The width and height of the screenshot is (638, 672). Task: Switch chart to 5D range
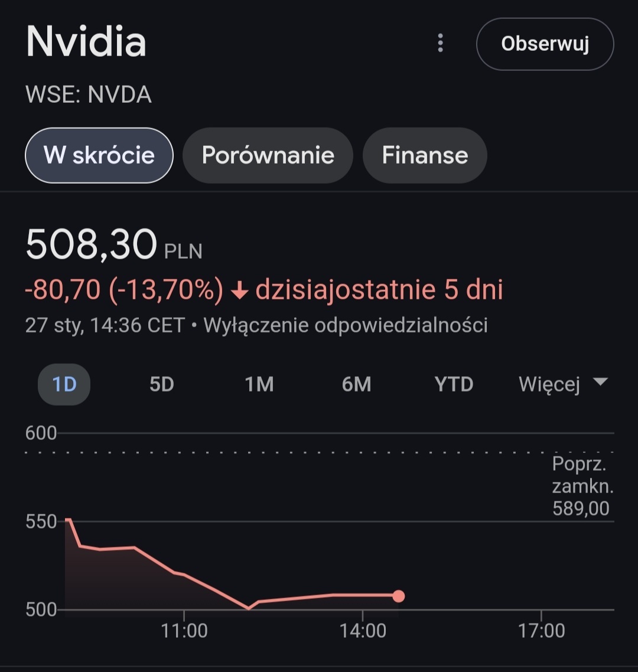click(161, 384)
